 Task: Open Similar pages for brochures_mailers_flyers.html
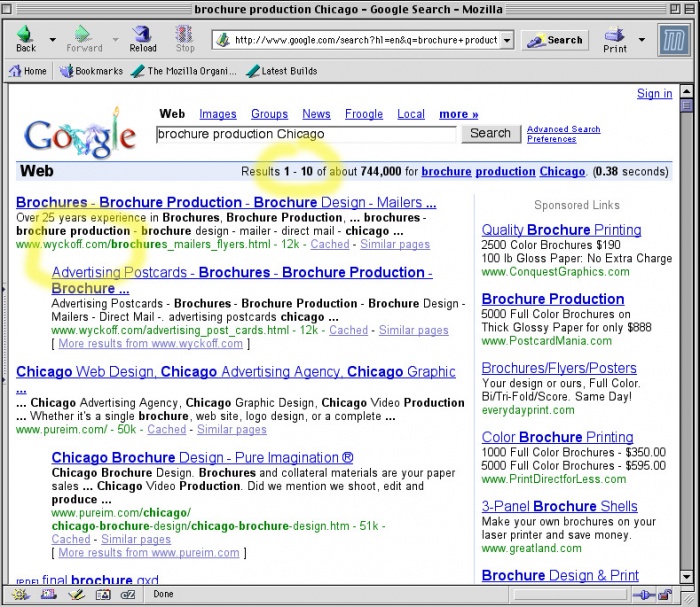(x=395, y=244)
